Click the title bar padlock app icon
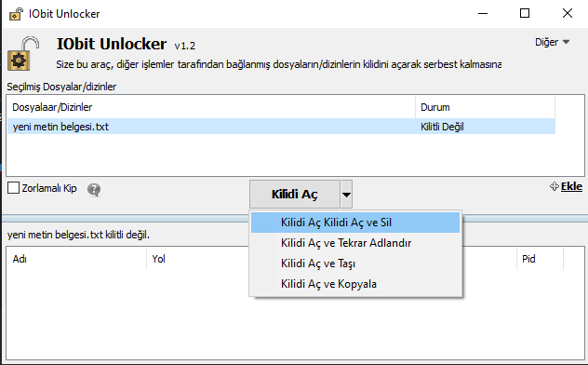Screen dimensions: 588x365 pyautogui.click(x=16, y=14)
